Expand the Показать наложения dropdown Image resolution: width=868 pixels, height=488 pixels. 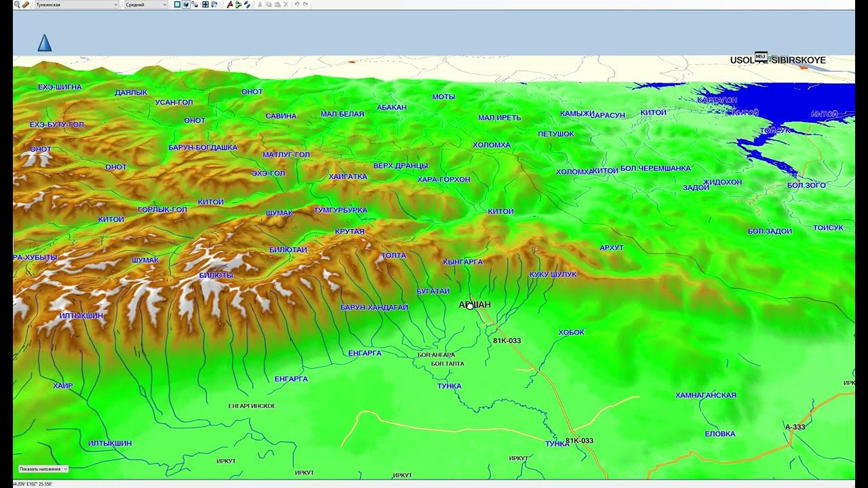click(43, 469)
